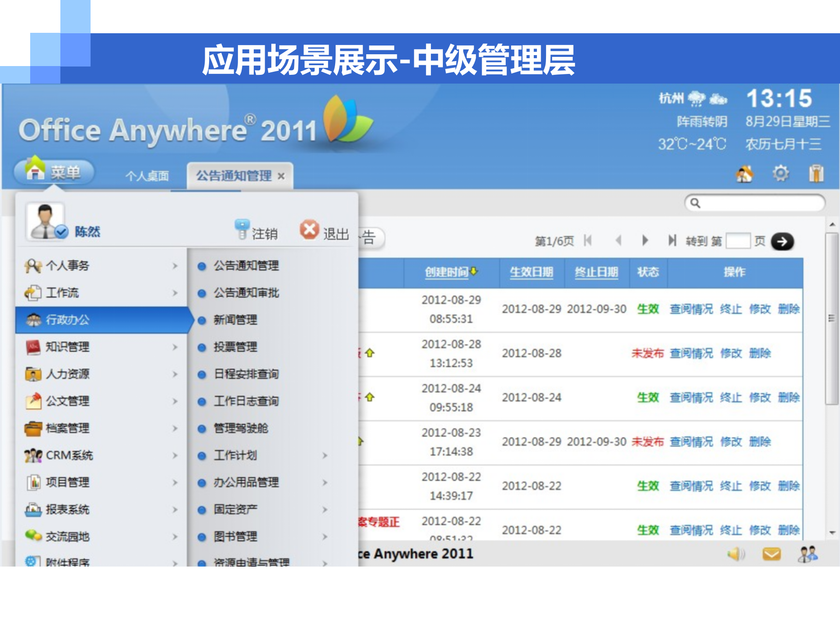Click the page number input field
The height and width of the screenshot is (630, 840).
tap(739, 241)
